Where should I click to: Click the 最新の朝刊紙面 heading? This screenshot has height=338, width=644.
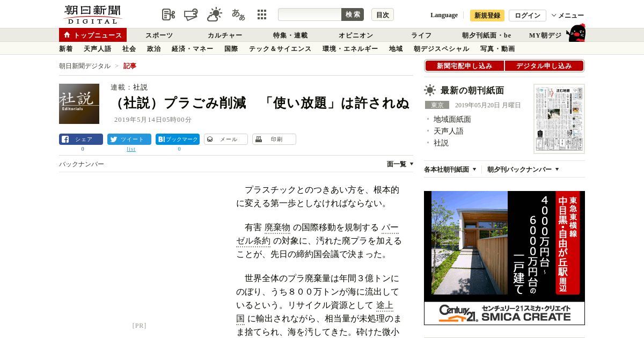pos(472,90)
